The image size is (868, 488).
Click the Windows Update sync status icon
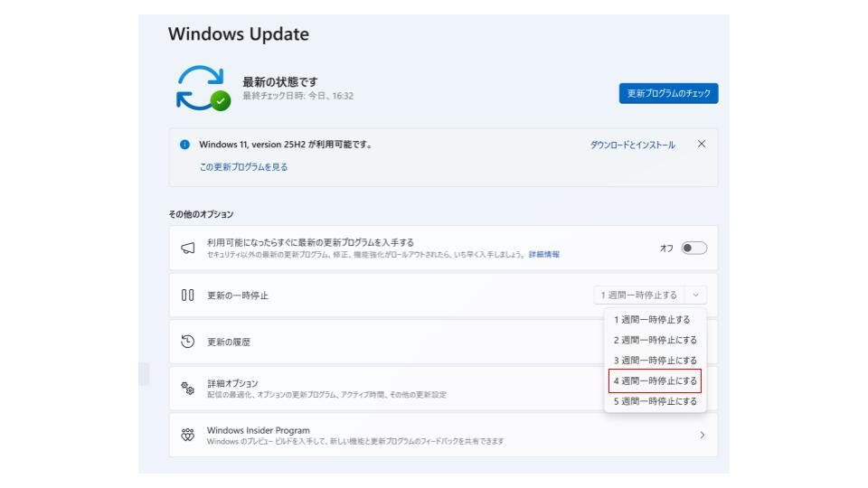[203, 88]
